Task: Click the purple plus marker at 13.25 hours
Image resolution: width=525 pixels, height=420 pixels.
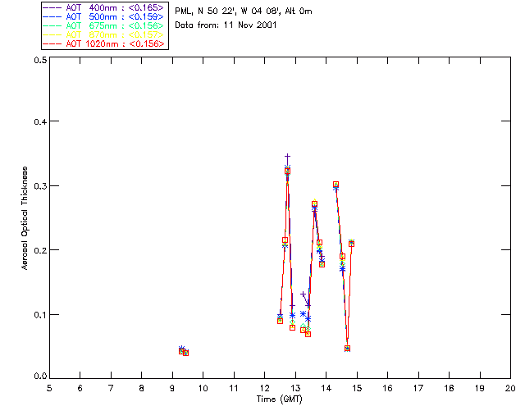Action: 303,294
